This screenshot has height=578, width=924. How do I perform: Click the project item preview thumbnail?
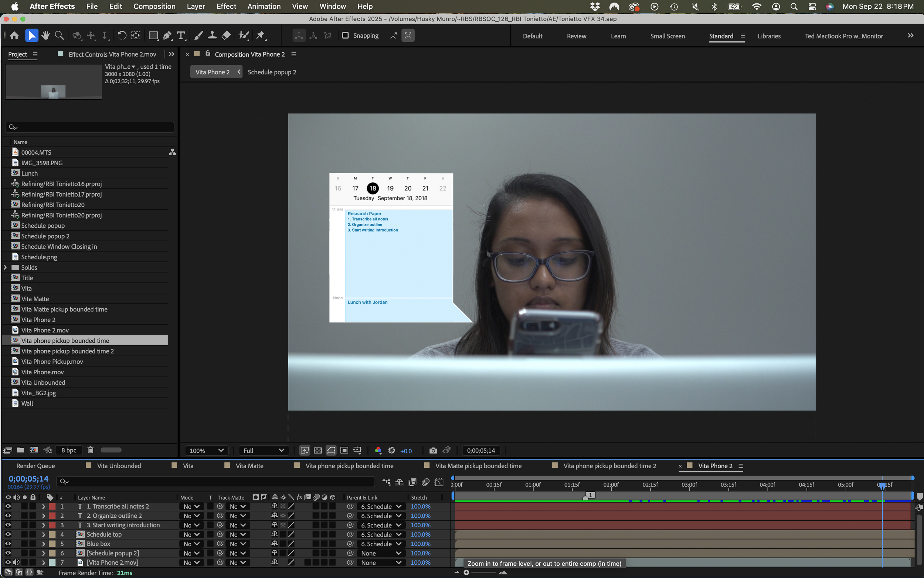(x=54, y=81)
